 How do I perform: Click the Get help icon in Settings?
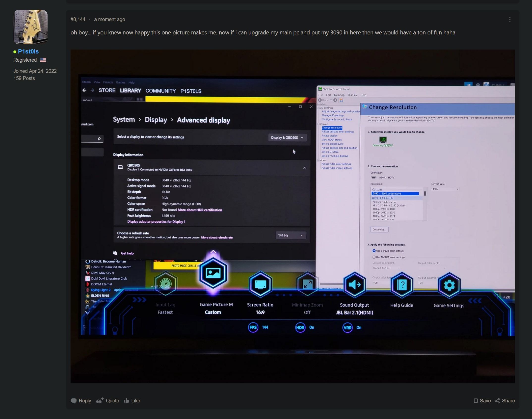click(115, 253)
